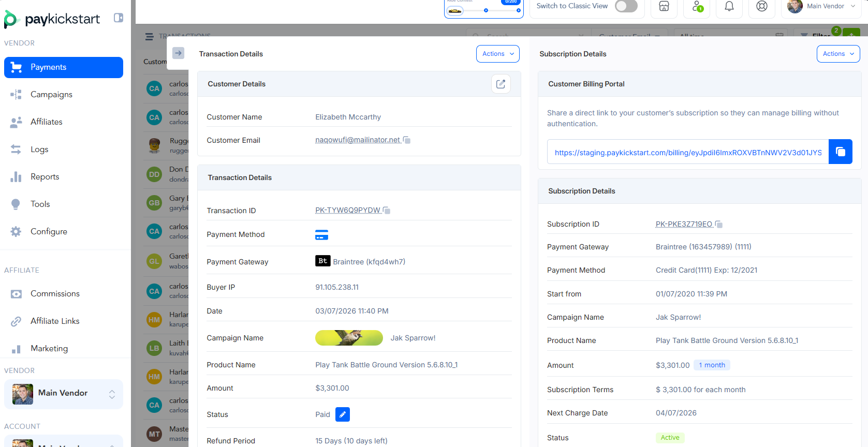Image resolution: width=868 pixels, height=447 pixels.
Task: Copy the customer email address
Action: (x=407, y=140)
